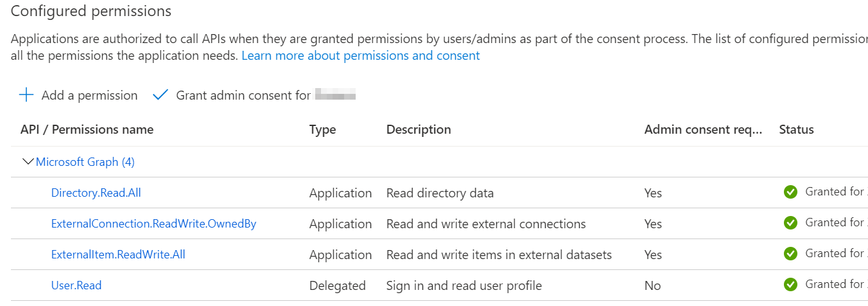The height and width of the screenshot is (306, 868).
Task: Select the ExternalItem.ReadWrite.All permission link
Action: [x=118, y=255]
